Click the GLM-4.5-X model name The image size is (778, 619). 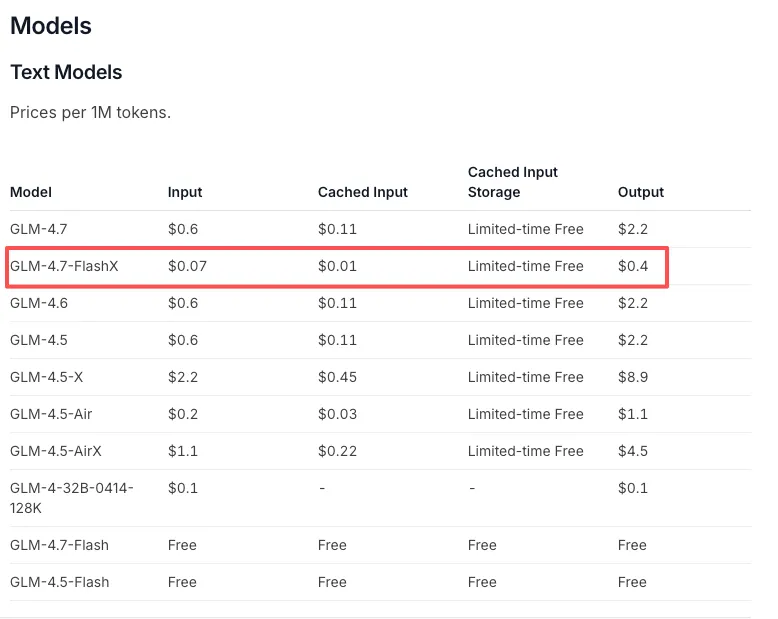(47, 377)
